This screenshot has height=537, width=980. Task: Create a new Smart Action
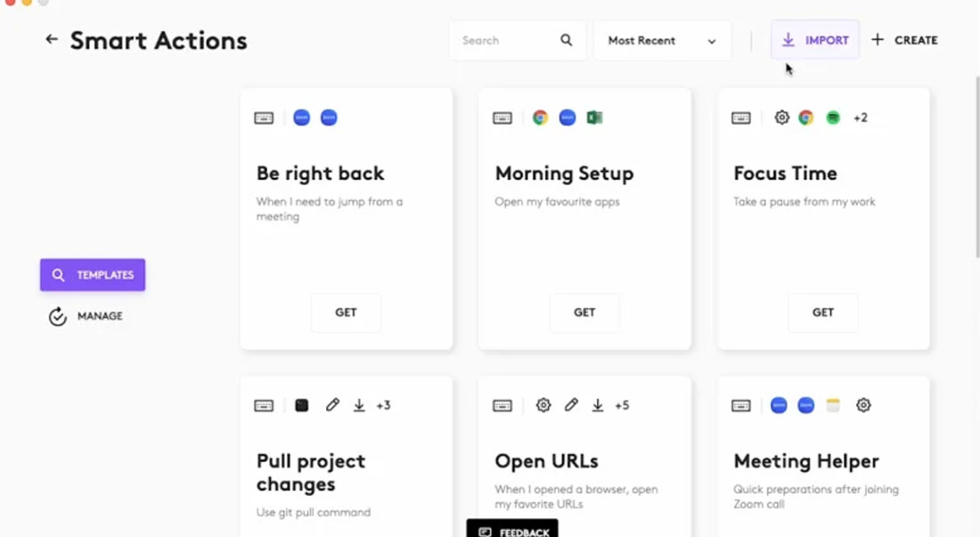904,40
